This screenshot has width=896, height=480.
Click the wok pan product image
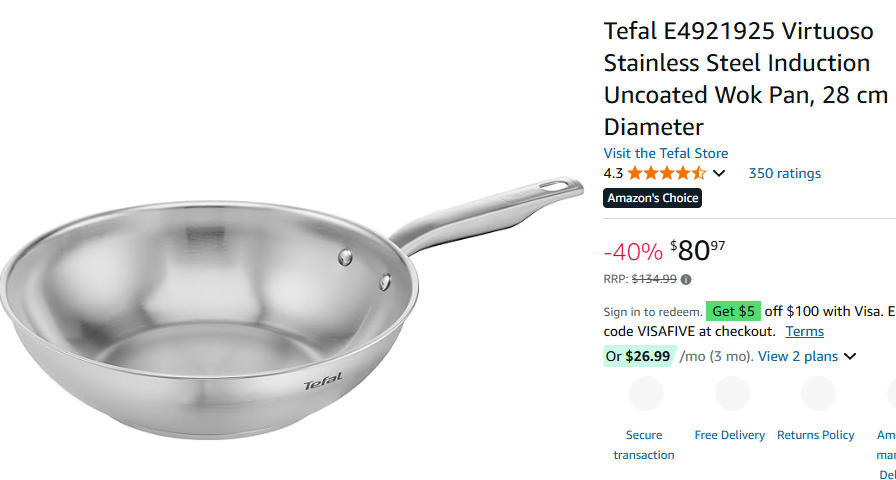290,310
